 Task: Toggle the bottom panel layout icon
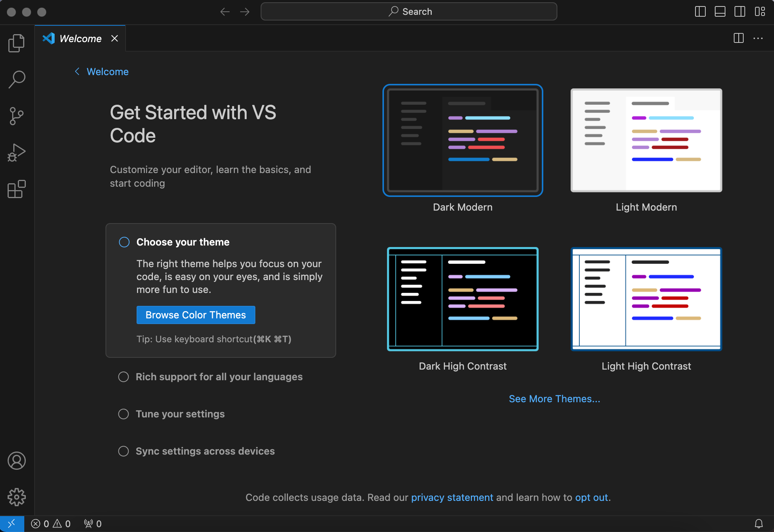click(x=720, y=11)
